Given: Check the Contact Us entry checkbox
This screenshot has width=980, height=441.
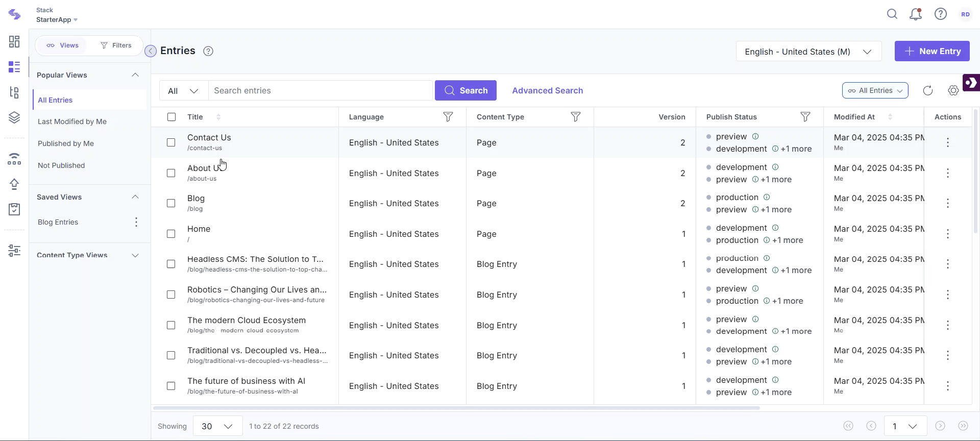Looking at the screenshot, I should click(x=171, y=143).
